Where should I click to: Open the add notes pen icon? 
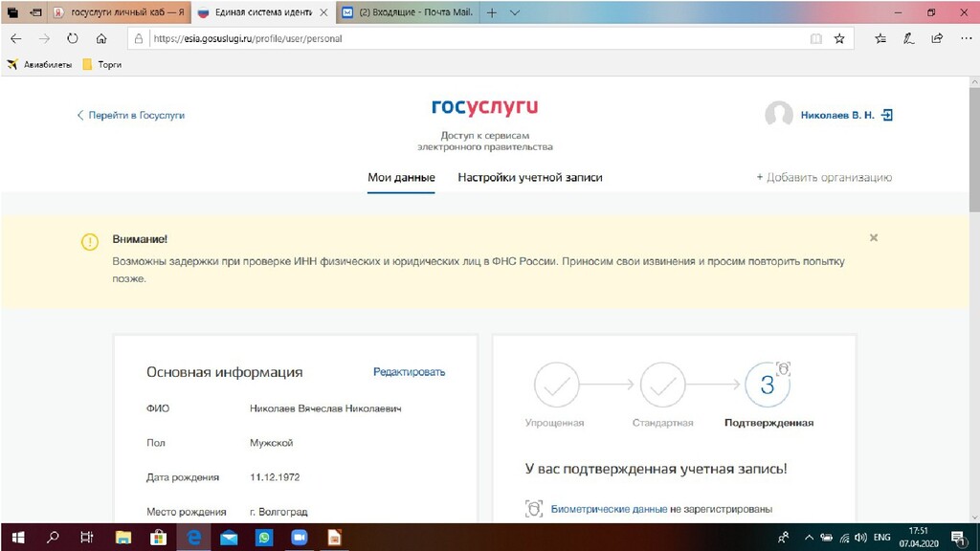908,38
